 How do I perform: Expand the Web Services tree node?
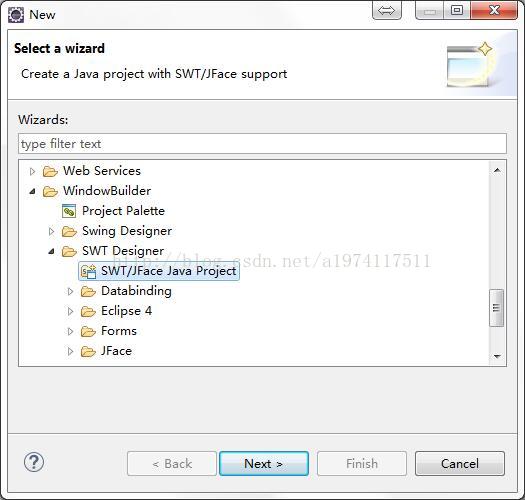click(32, 171)
